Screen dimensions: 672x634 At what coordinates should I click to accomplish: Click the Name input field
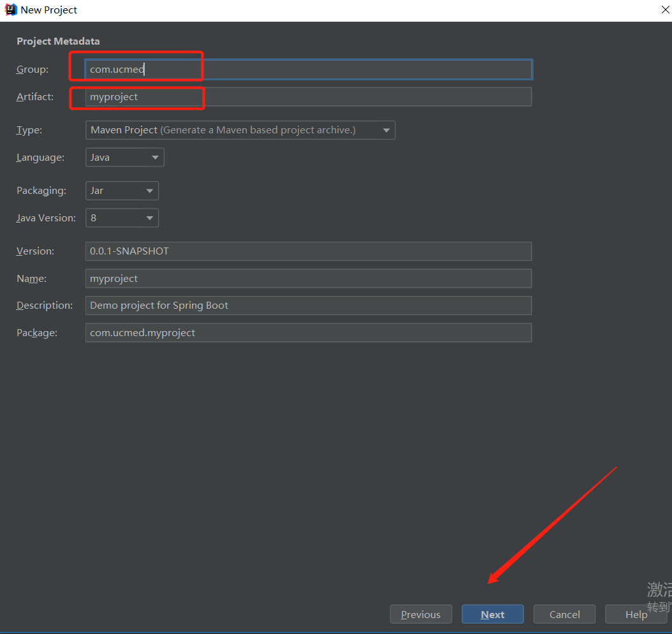click(x=309, y=279)
